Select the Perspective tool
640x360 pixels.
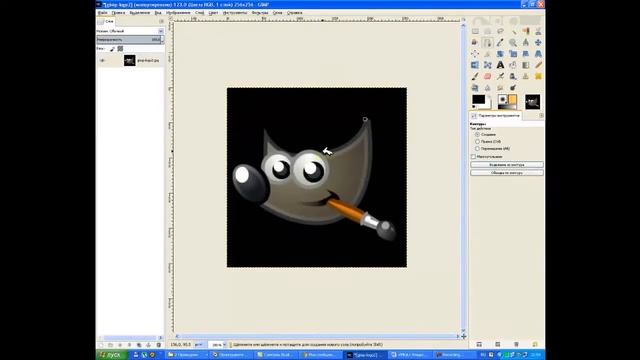538,53
